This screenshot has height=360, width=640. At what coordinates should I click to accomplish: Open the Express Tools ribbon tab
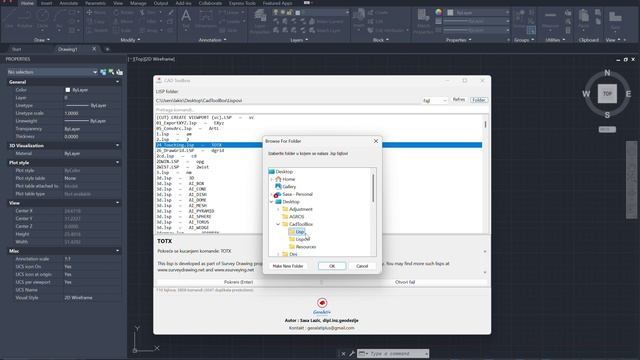(242, 3)
